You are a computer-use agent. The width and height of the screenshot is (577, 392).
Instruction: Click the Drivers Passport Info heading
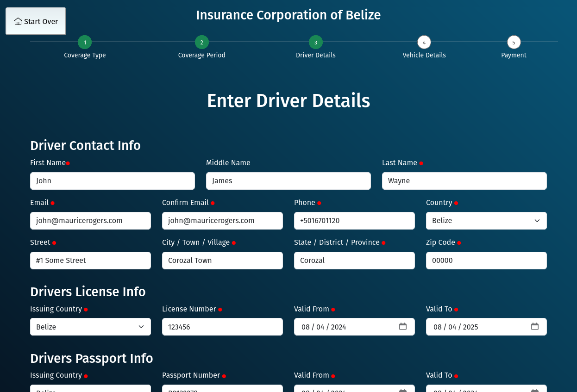pyautogui.click(x=92, y=358)
